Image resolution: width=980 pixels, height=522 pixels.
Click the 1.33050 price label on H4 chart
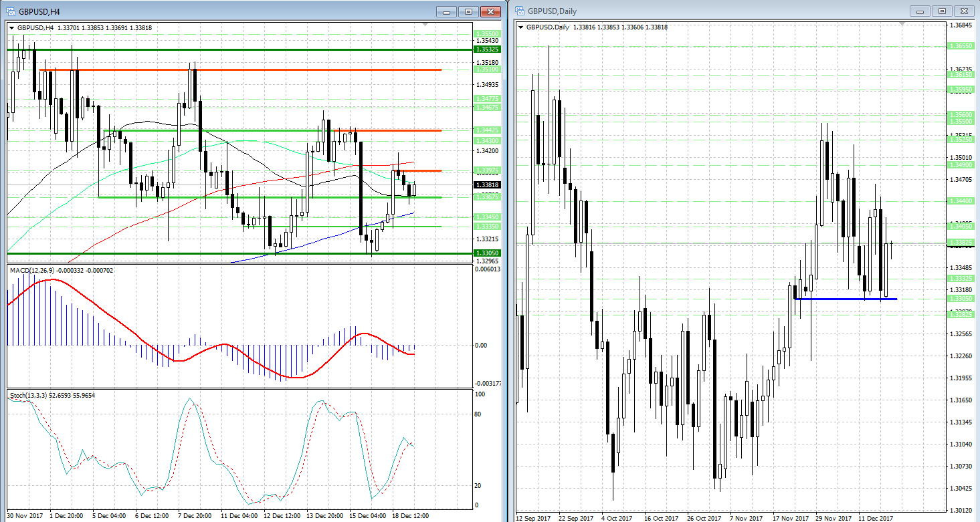[x=486, y=253]
